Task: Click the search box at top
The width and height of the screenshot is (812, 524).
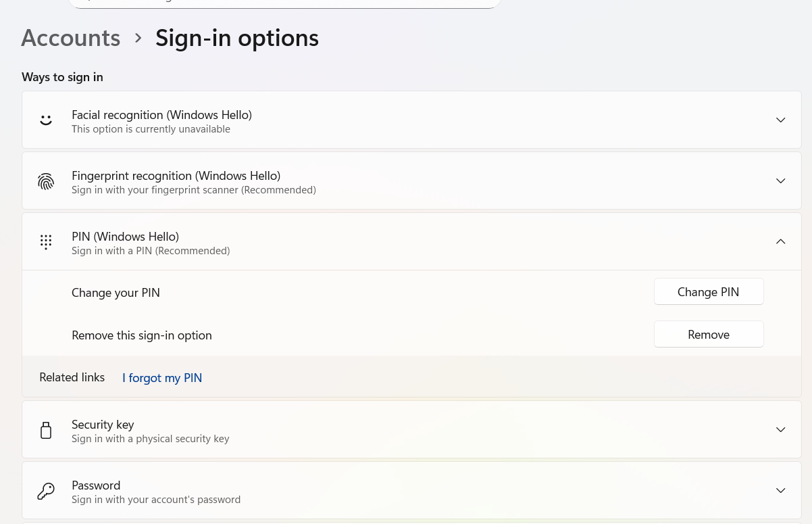Action: (284, 3)
